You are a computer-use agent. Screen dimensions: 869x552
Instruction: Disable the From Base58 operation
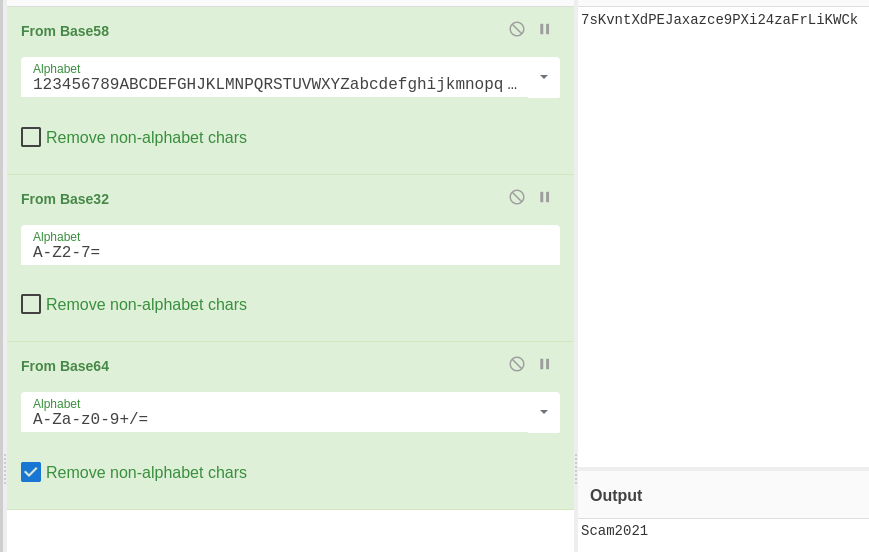tap(517, 29)
